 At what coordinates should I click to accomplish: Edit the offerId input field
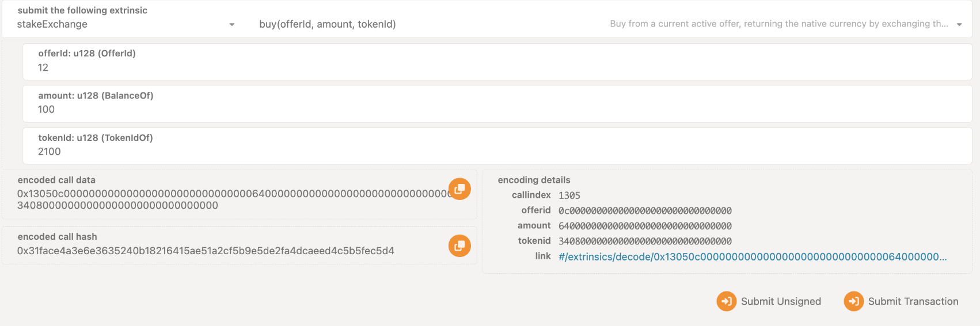click(x=497, y=62)
